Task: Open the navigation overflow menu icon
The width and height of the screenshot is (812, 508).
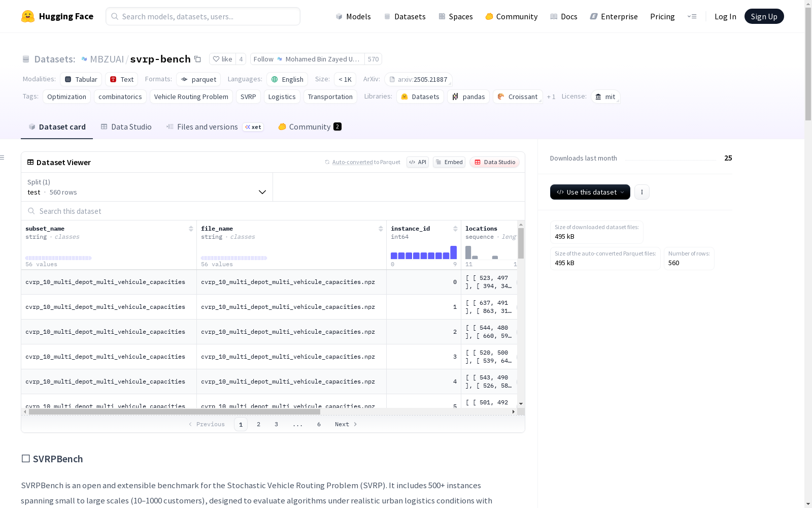Action: 692,16
